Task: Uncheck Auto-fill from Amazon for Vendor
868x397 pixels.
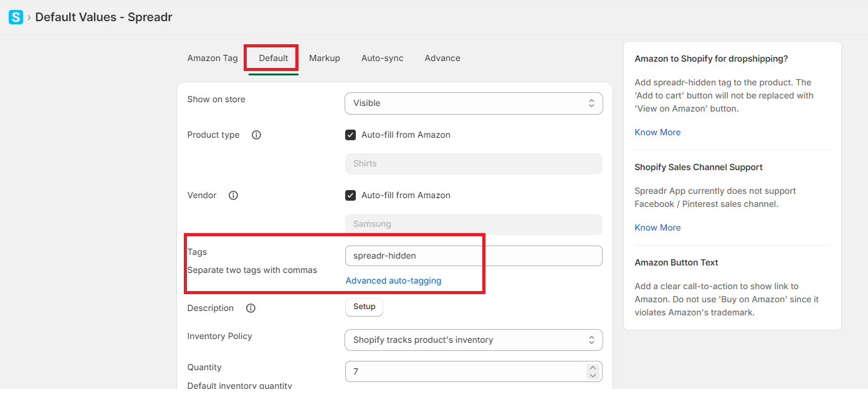Action: (x=351, y=195)
